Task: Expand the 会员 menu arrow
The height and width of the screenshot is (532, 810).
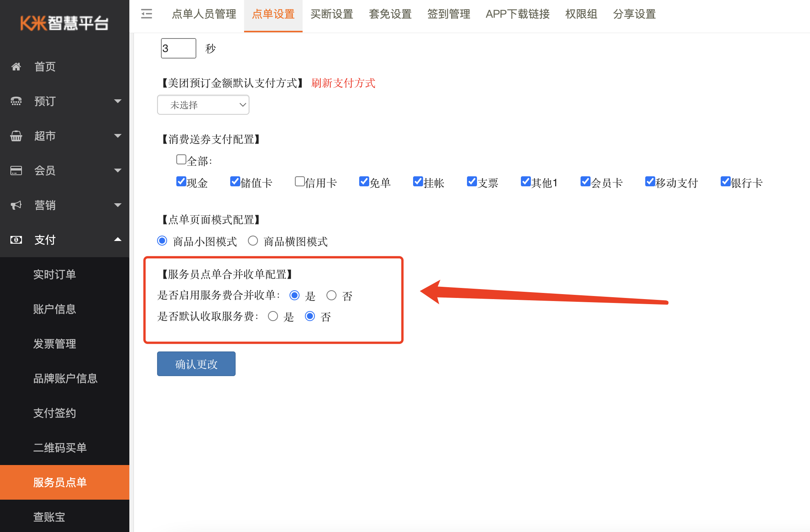Action: coord(118,171)
